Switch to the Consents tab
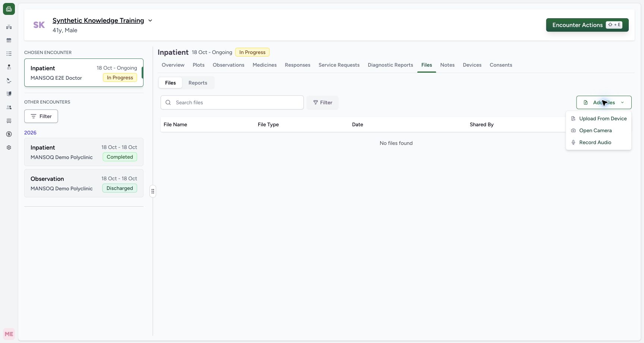Image resolution: width=644 pixels, height=343 pixels. tap(501, 65)
